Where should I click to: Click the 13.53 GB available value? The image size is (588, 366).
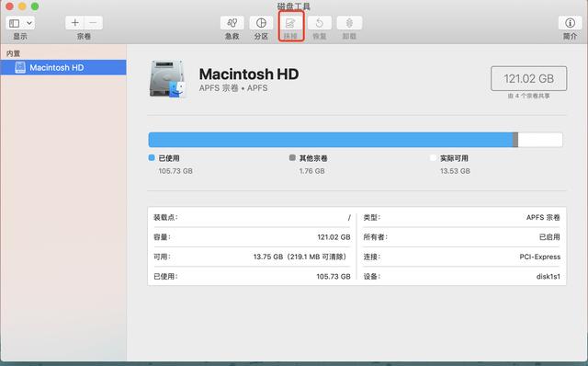coord(455,171)
